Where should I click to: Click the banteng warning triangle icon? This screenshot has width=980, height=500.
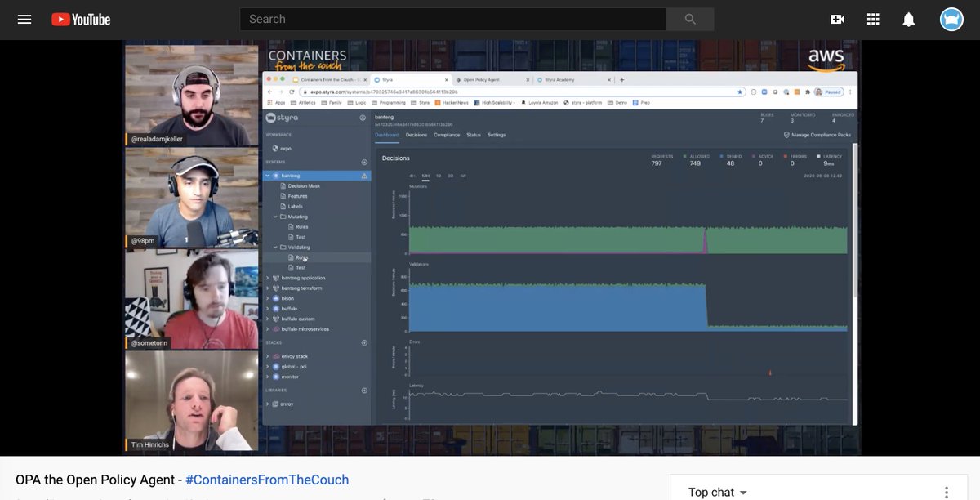tap(364, 176)
